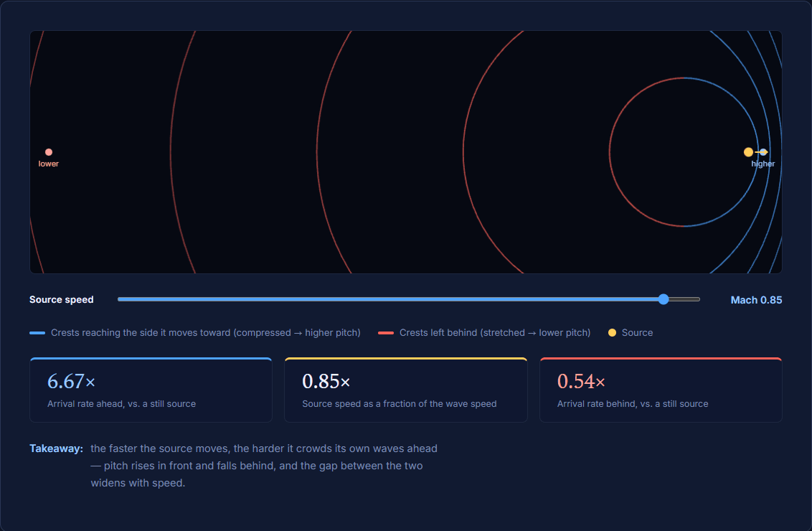Click the 'Source speed' label
The width and height of the screenshot is (812, 531).
(62, 299)
